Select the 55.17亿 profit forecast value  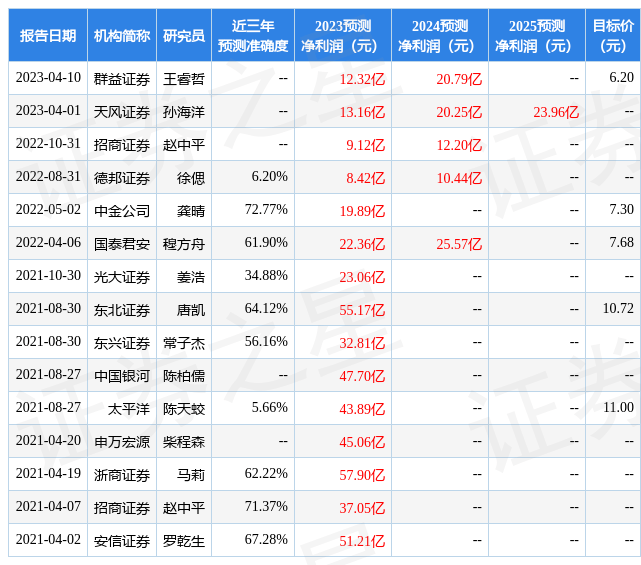coord(362,309)
